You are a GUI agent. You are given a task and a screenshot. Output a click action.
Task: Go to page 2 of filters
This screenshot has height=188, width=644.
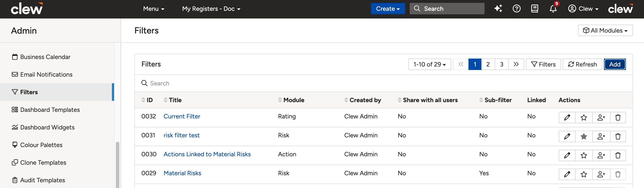(x=488, y=64)
